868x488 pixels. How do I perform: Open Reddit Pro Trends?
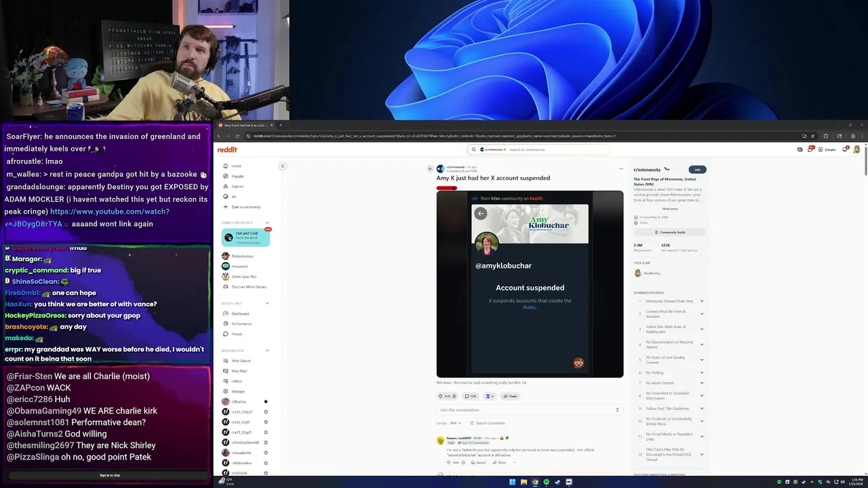pyautogui.click(x=237, y=334)
